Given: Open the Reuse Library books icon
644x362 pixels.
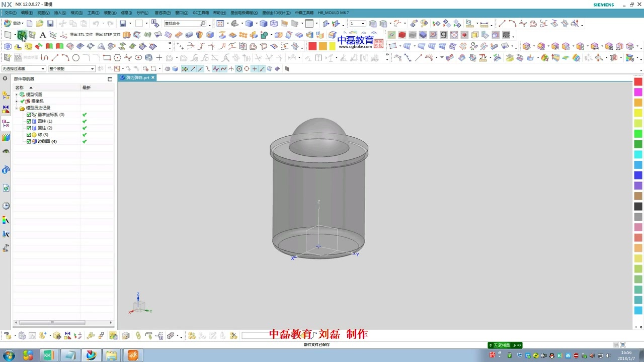Looking at the screenshot, I should [x=6, y=137].
